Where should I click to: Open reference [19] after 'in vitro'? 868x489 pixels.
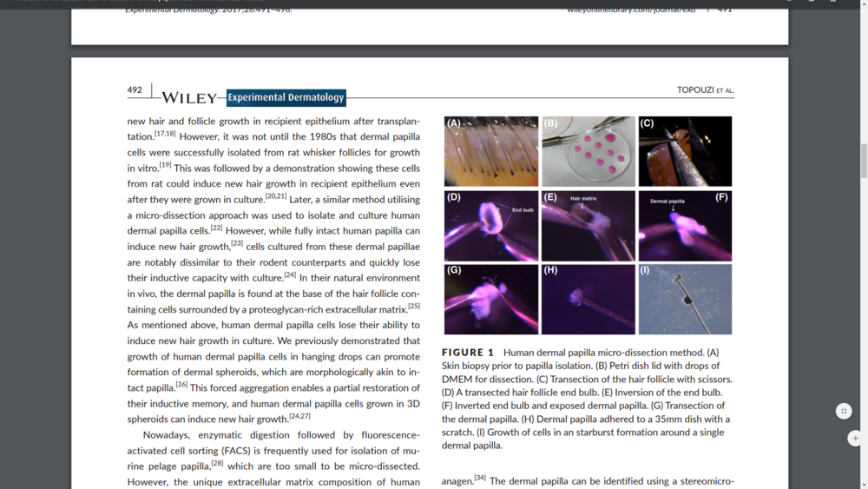click(x=165, y=164)
